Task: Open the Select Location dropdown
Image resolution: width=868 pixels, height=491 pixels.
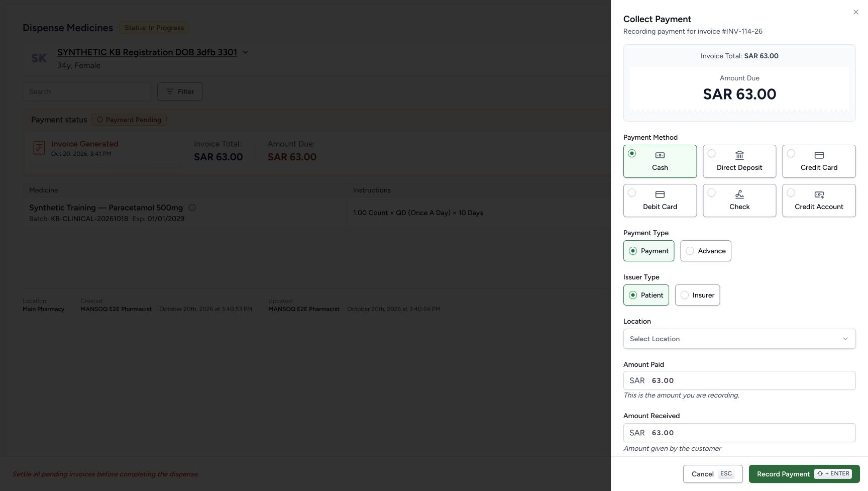Action: point(739,339)
